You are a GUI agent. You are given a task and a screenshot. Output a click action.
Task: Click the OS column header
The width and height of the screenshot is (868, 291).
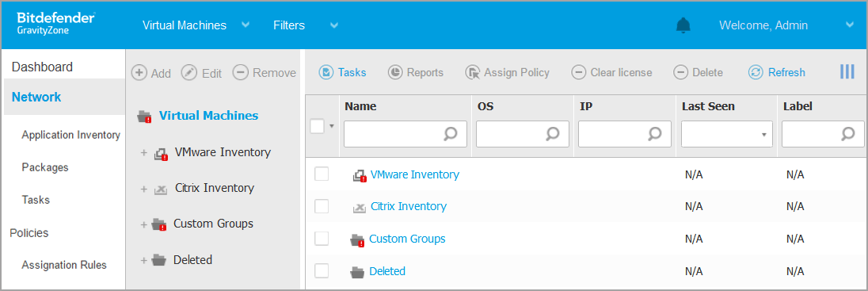[485, 106]
